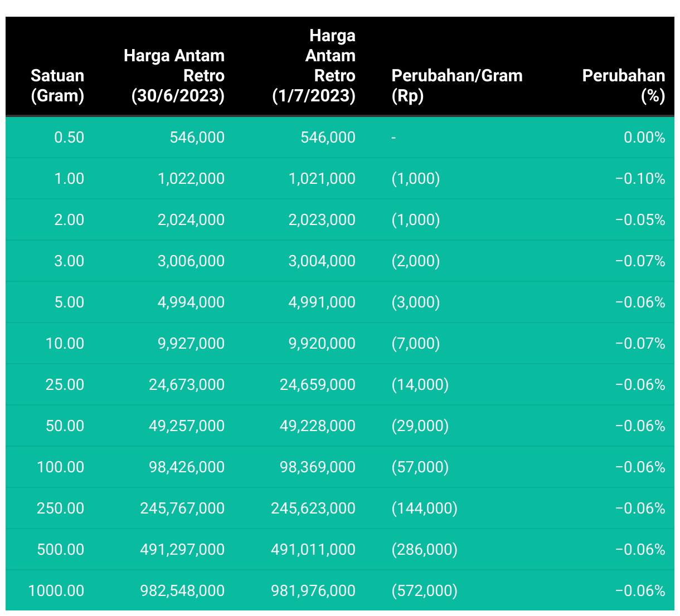Click the price 981,976,000
Image resolution: width=680 pixels, height=616 pixels.
313,591
